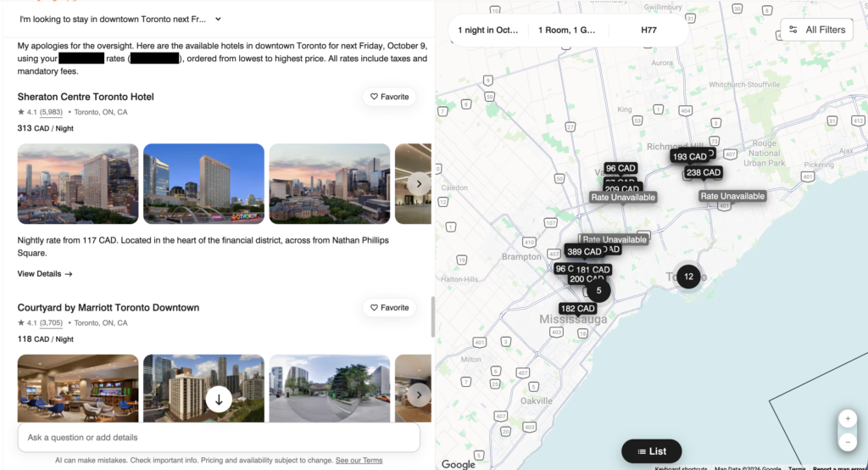
Task: Select Rate Unavailable marker near Vaughan
Action: (623, 198)
